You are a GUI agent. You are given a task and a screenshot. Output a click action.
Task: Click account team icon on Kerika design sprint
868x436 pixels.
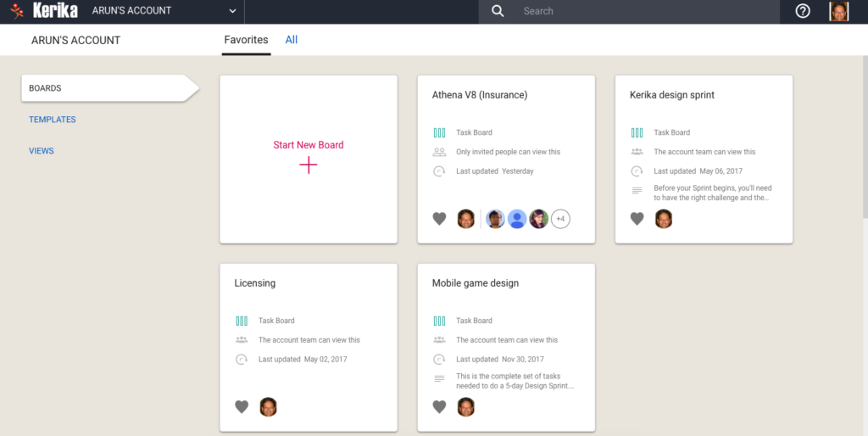point(637,152)
